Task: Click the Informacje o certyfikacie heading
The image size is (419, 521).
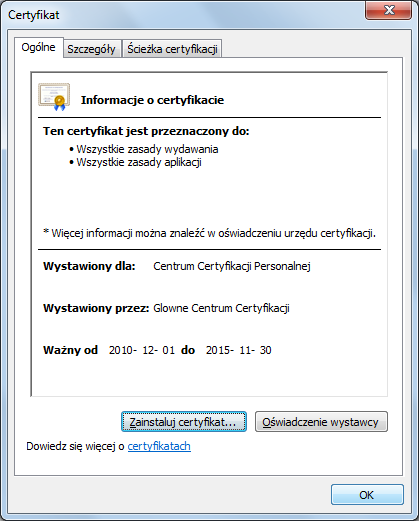Action: tap(152, 100)
